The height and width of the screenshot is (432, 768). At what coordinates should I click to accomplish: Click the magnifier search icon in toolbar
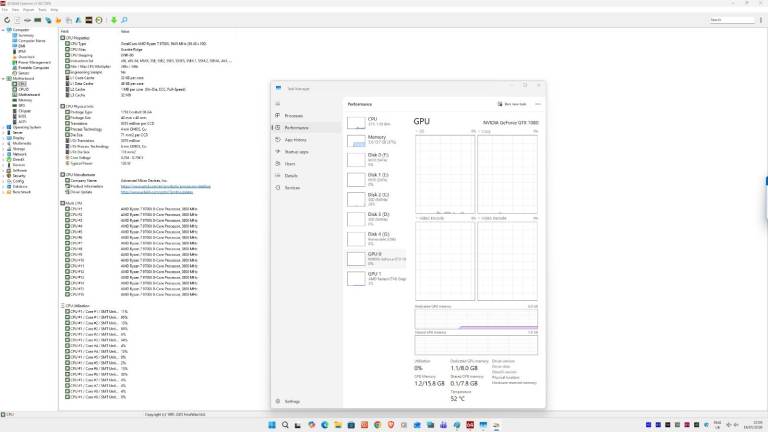[x=126, y=19]
